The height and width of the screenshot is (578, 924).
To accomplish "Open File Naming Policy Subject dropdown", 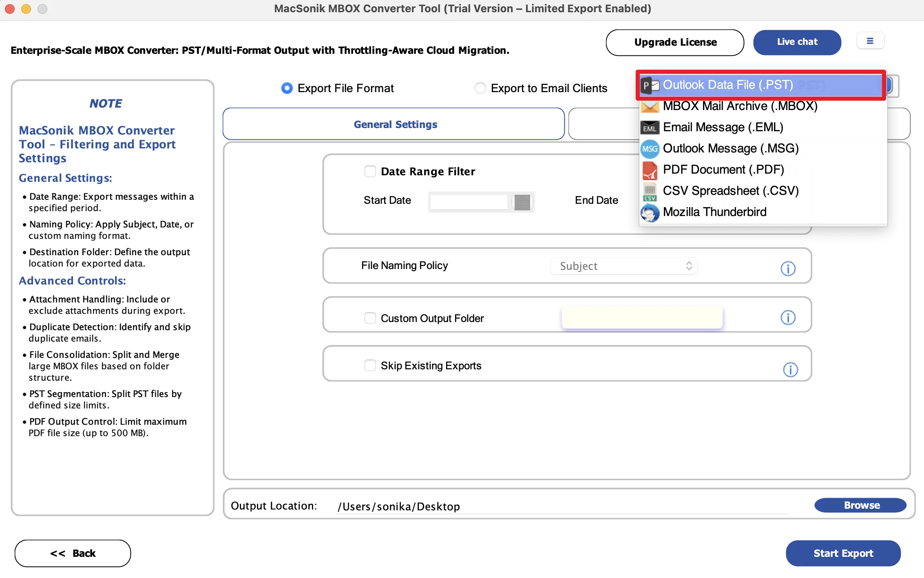I will (x=624, y=266).
